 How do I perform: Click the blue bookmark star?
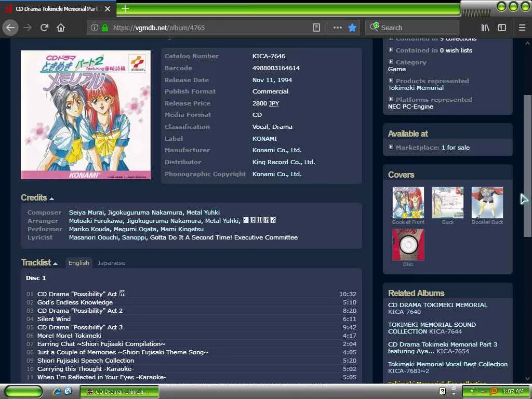pos(353,28)
